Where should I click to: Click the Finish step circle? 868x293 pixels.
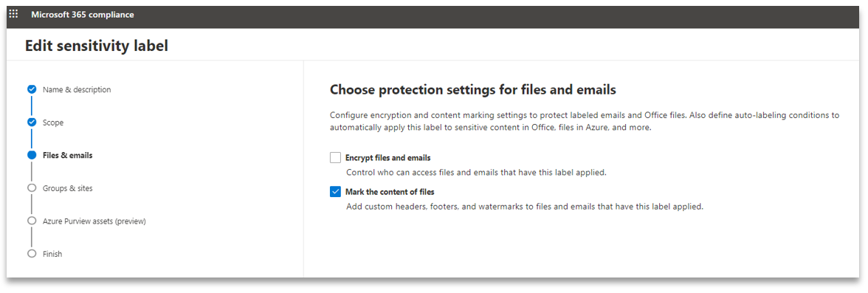[32, 254]
